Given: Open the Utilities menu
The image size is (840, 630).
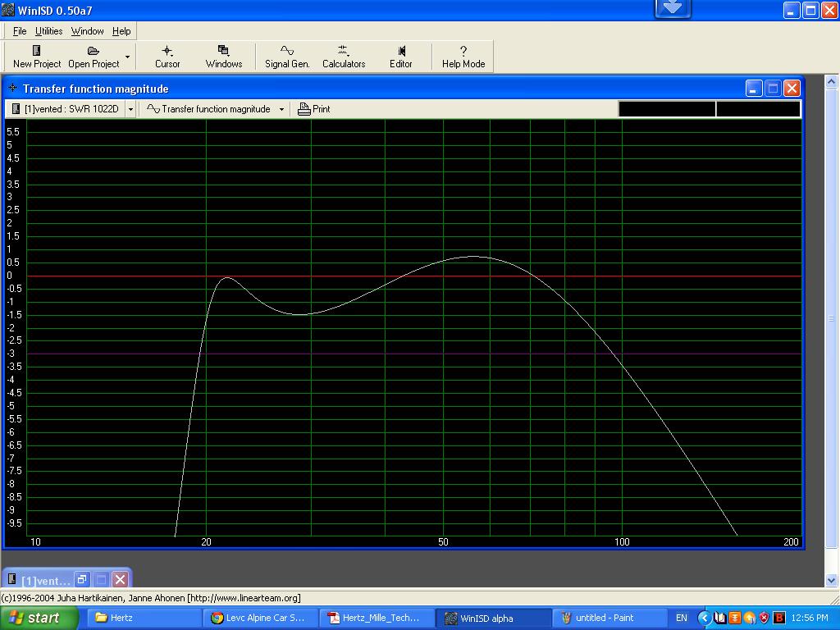Looking at the screenshot, I should [x=48, y=31].
